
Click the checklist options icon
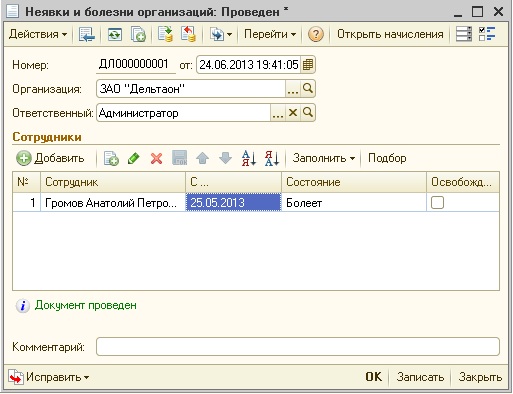(x=487, y=34)
